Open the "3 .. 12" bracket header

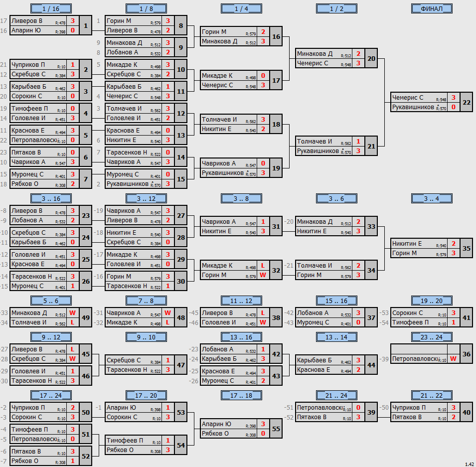[146, 198]
